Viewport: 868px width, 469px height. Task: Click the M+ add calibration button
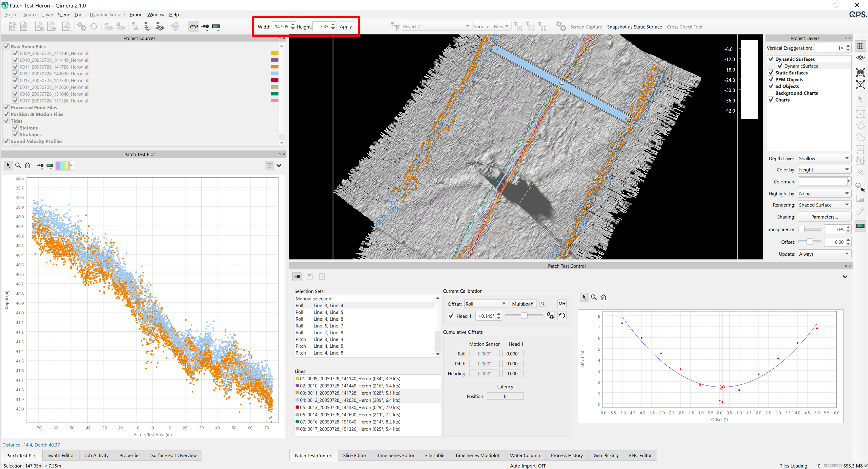562,304
